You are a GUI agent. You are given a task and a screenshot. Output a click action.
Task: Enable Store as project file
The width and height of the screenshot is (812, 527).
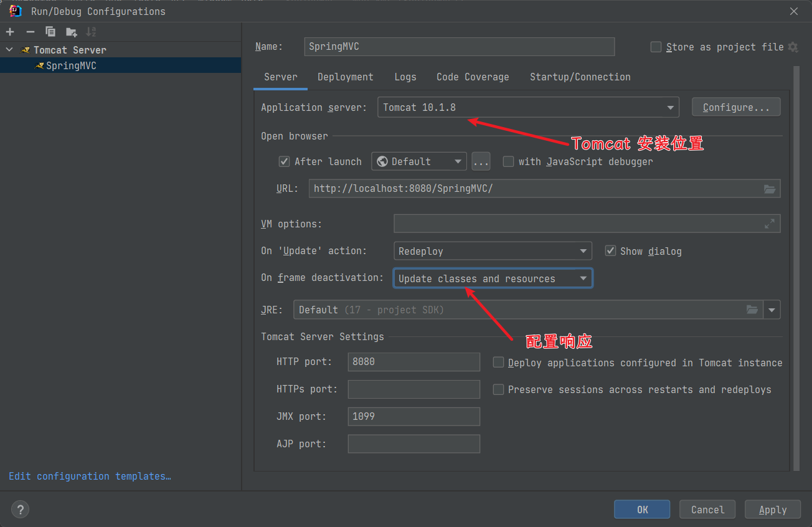656,47
